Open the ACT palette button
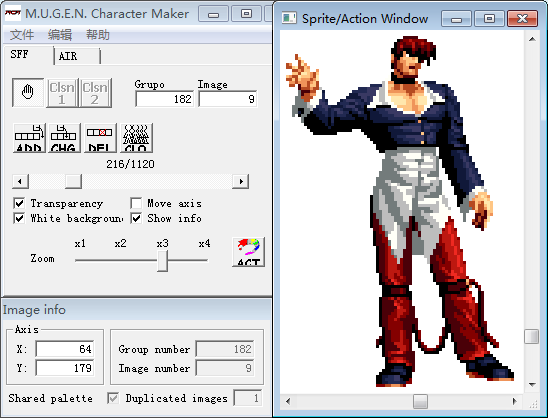This screenshot has width=548, height=418. click(x=248, y=252)
